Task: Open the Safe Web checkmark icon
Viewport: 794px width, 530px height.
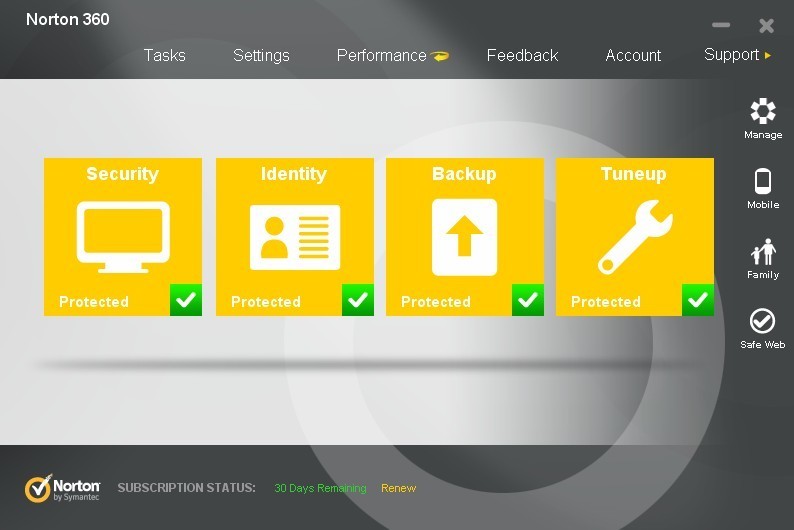Action: click(x=762, y=321)
